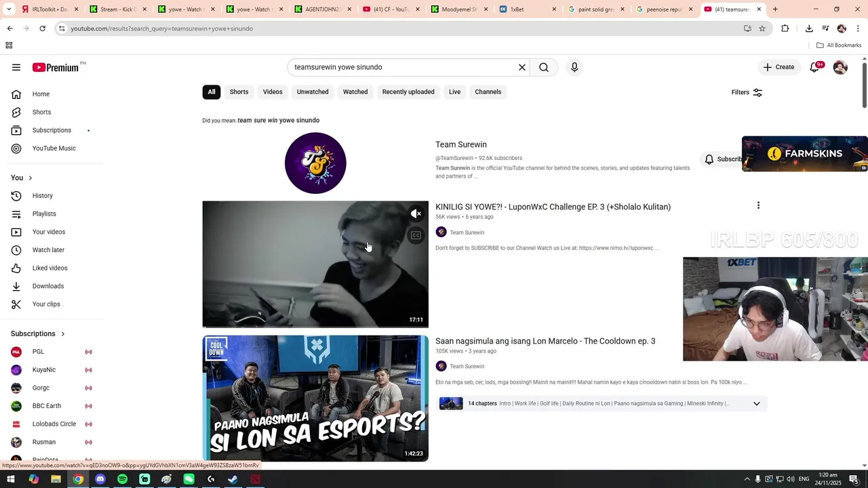Open Spotify from the taskbar
Viewport: 868px width, 488px height.
point(122,479)
